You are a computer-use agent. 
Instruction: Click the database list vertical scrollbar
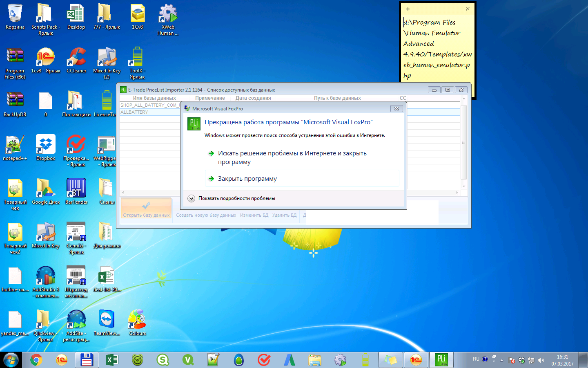coord(463,142)
